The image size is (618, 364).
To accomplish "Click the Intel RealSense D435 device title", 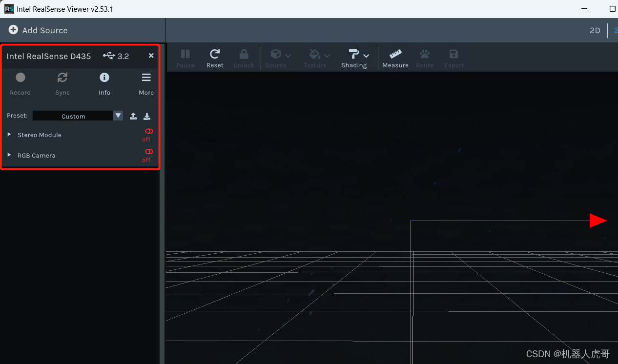I will coord(49,56).
